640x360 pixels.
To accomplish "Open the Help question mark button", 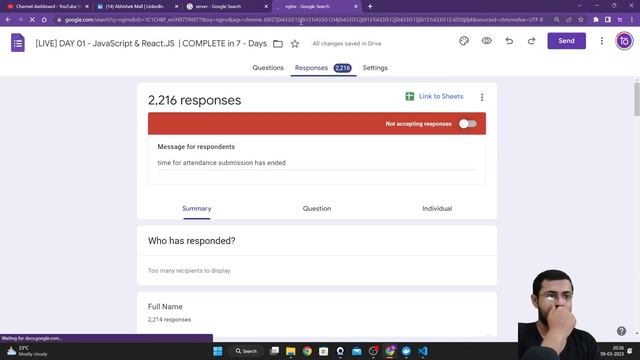I will coord(621,331).
